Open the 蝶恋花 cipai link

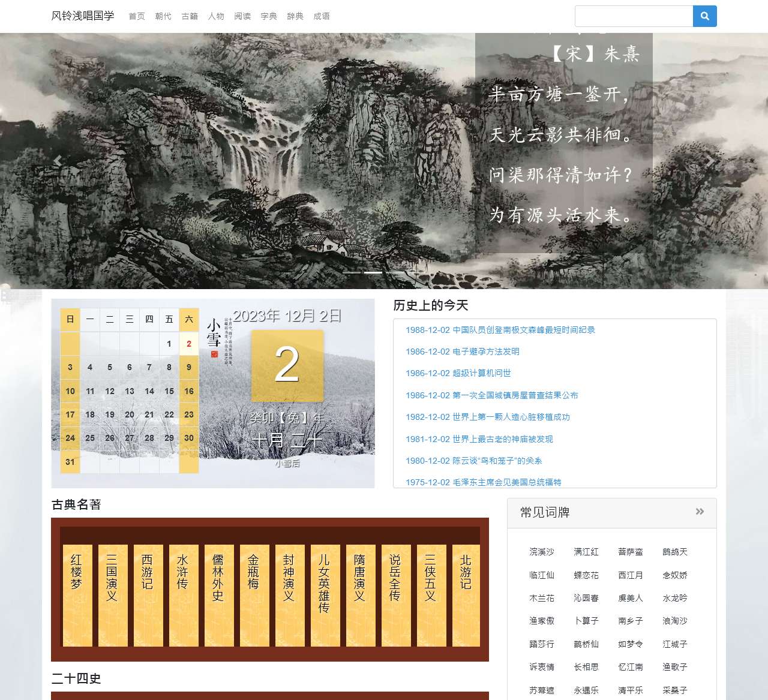pyautogui.click(x=586, y=575)
